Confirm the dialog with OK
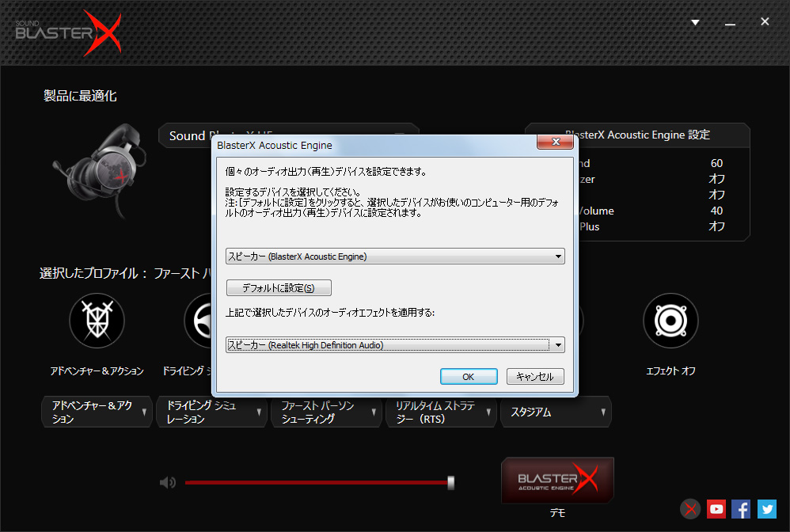Screen dimensions: 790x532 pos(469,376)
